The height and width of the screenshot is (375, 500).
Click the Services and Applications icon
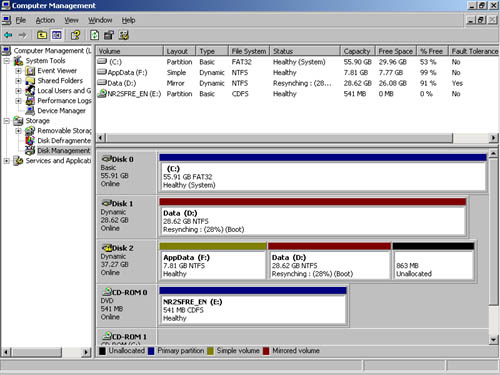click(x=18, y=161)
